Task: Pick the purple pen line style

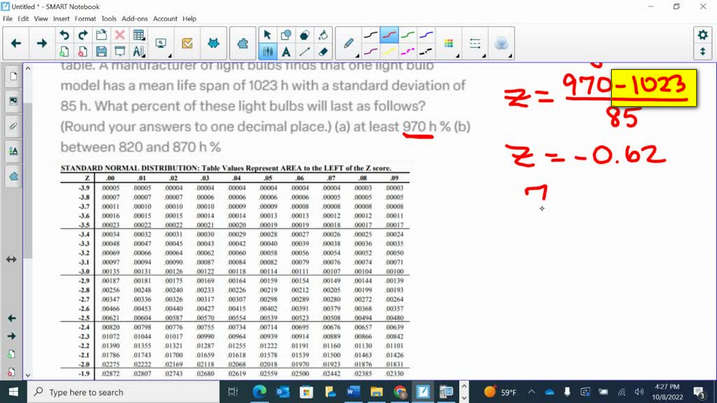Action: (371, 52)
